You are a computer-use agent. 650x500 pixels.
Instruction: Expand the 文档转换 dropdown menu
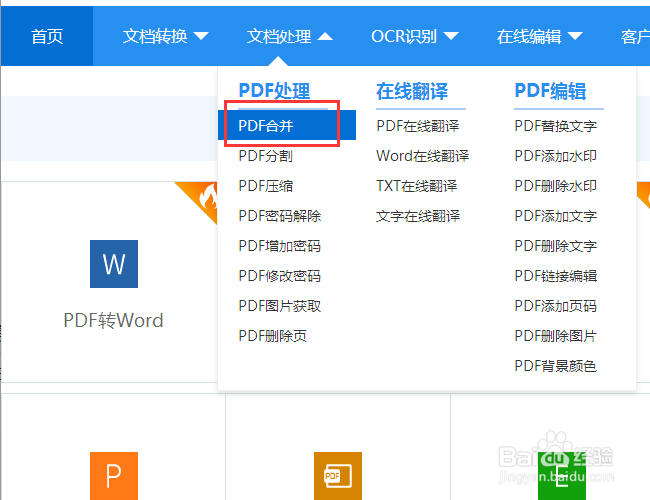[x=165, y=36]
